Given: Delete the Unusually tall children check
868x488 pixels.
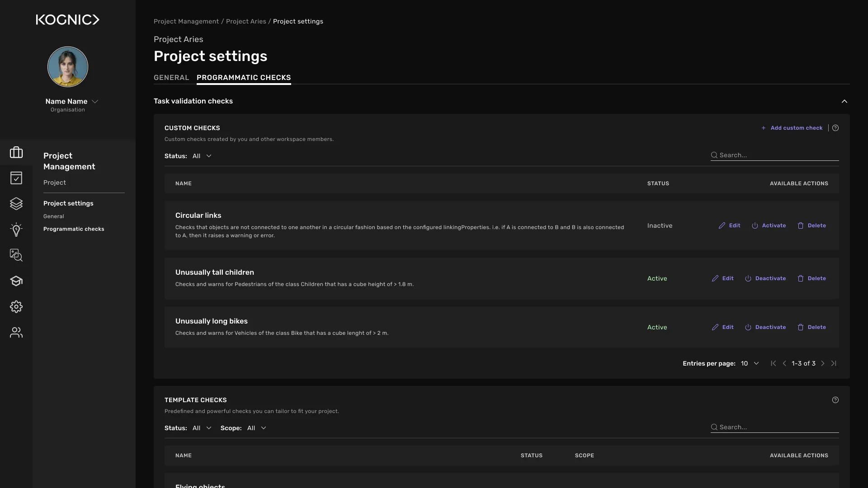Looking at the screenshot, I should pyautogui.click(x=811, y=278).
